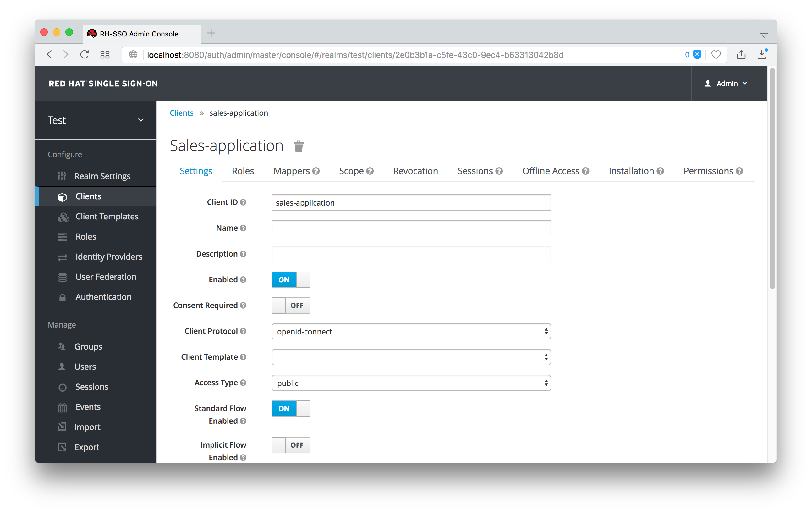This screenshot has height=513, width=812.
Task: Toggle the Enabled switch ON
Action: 291,279
